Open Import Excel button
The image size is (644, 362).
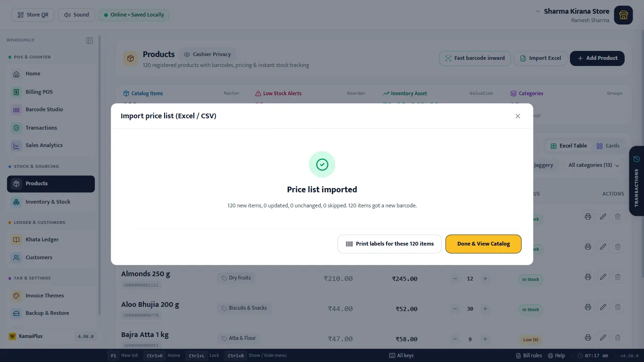(540, 58)
